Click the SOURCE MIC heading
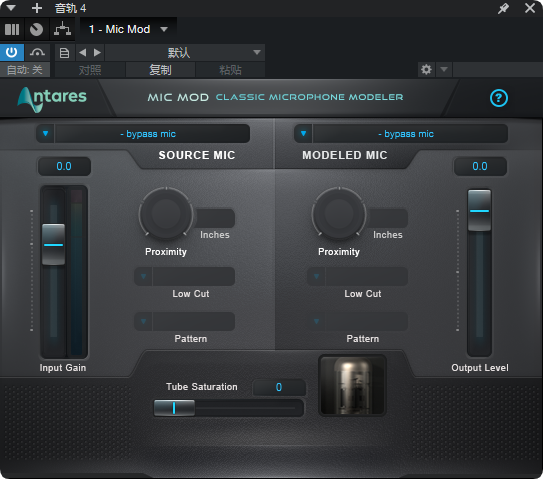The width and height of the screenshot is (543, 479). [197, 155]
